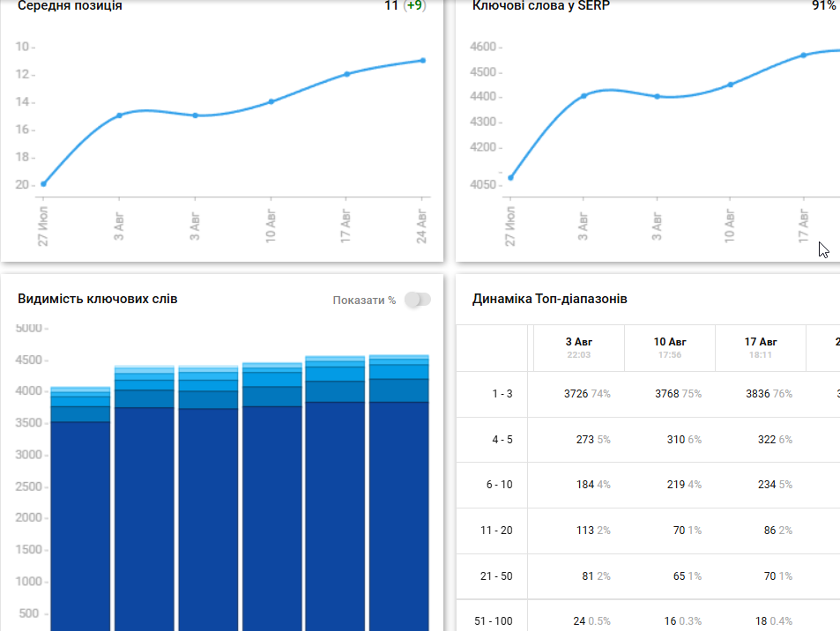Click the green +9 change indicator

click(x=414, y=5)
